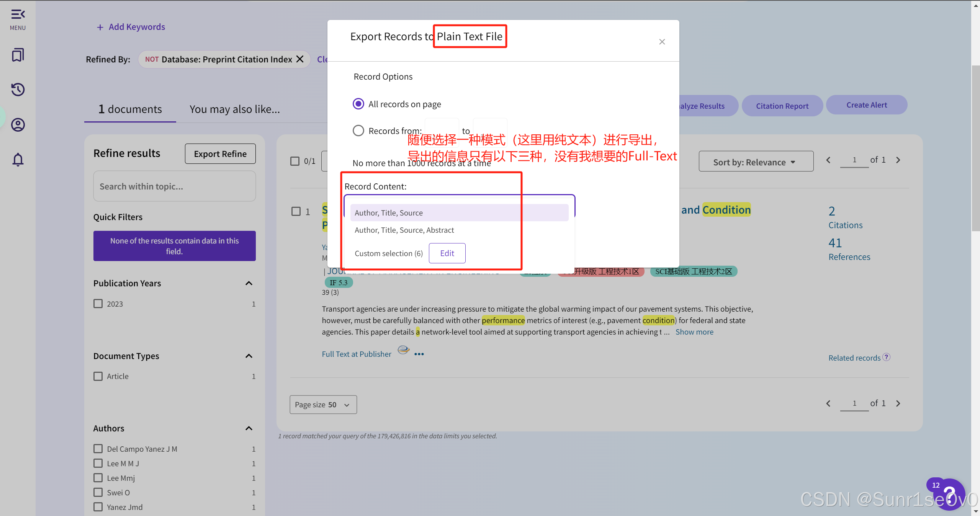Click the Search within topic field
Viewport: 980px width, 516px height.
click(x=174, y=186)
